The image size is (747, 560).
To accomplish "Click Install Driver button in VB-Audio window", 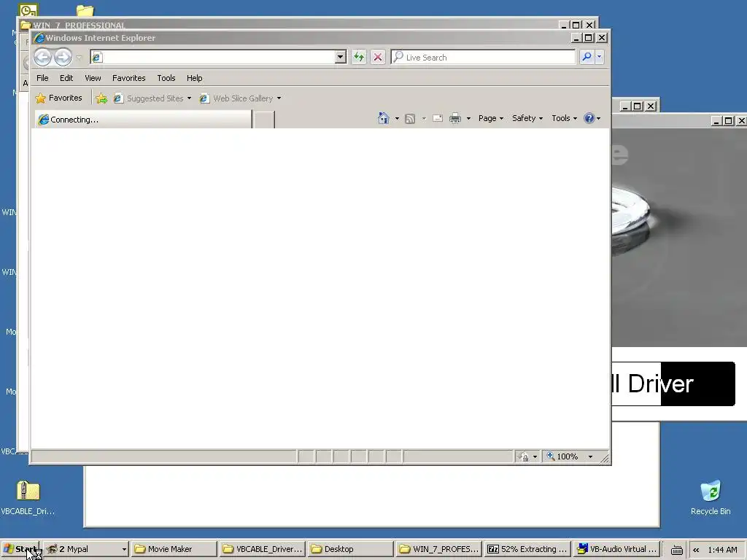I will 673,384.
